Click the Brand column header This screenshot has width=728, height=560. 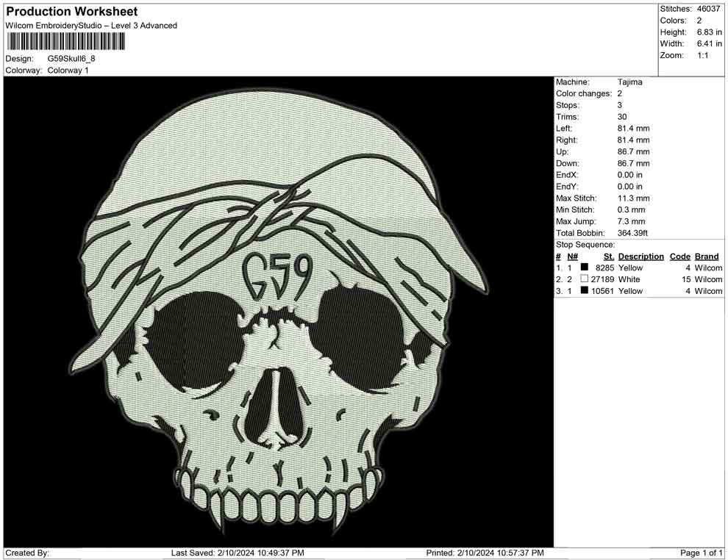pos(707,256)
